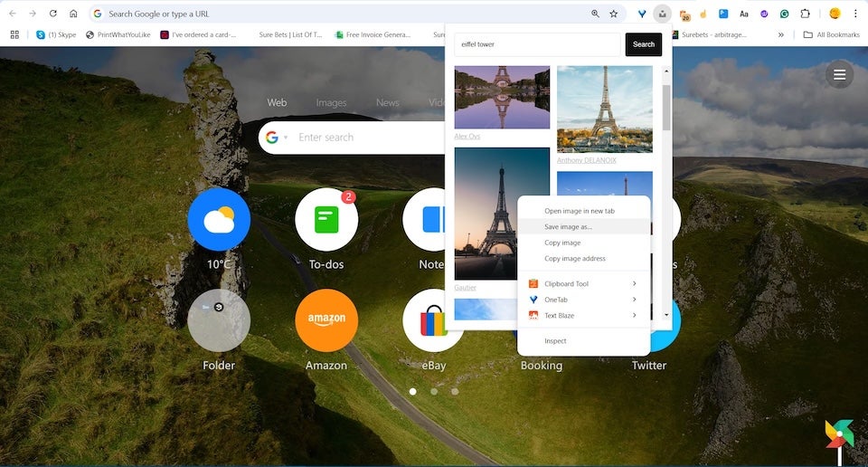This screenshot has height=467, width=868.
Task: Click the browser forward arrow
Action: [x=33, y=14]
